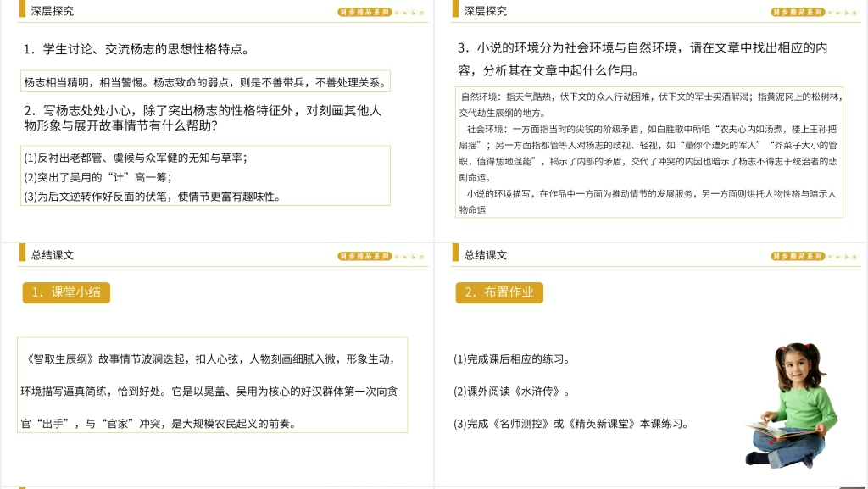The image size is (868, 489).
Task: Click the orange "2．布置作业" label
Action: pyautogui.click(x=499, y=292)
